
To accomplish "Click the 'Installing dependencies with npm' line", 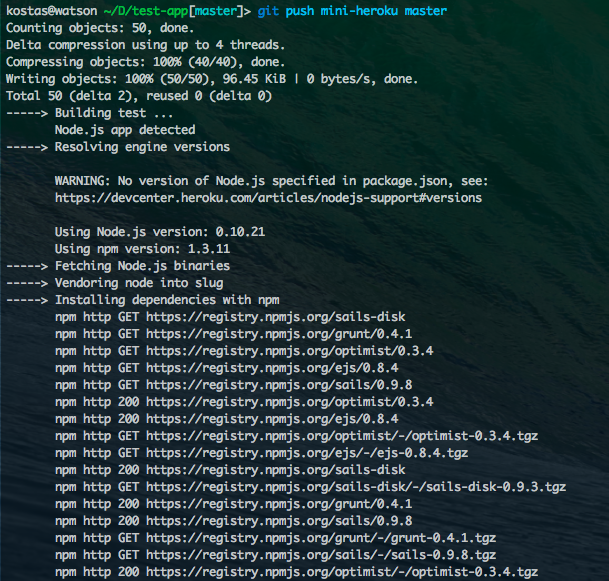I will click(x=167, y=300).
